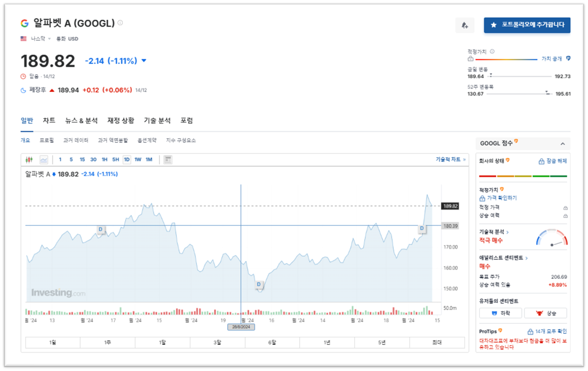Collapse the GOOGL 점수 panel
Screen dimensions: 588x371
pos(563,144)
